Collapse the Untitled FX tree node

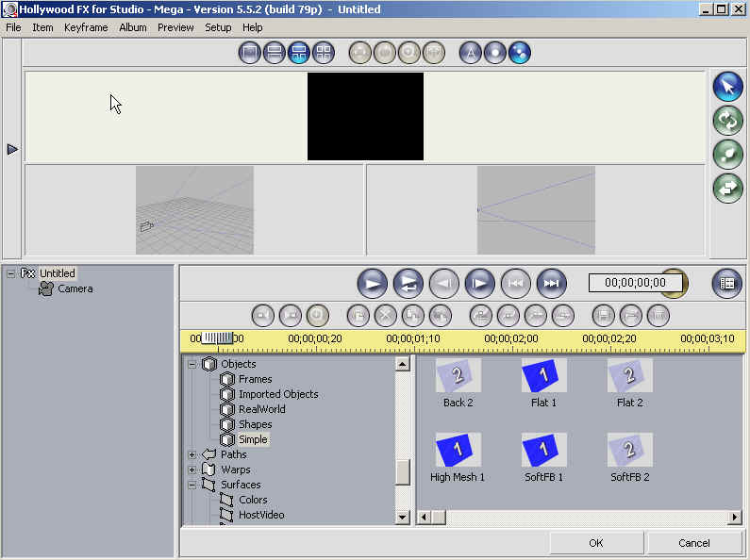coord(11,273)
